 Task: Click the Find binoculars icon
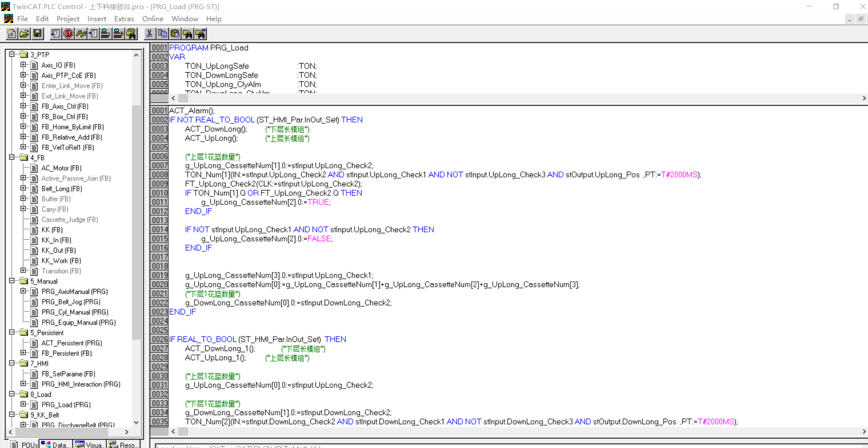point(187,33)
